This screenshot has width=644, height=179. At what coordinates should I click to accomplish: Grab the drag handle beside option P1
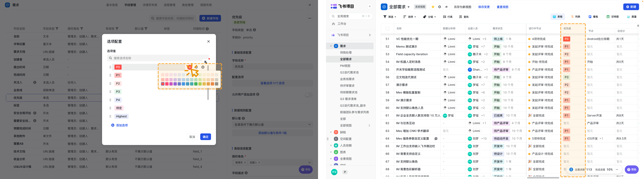tap(110, 75)
